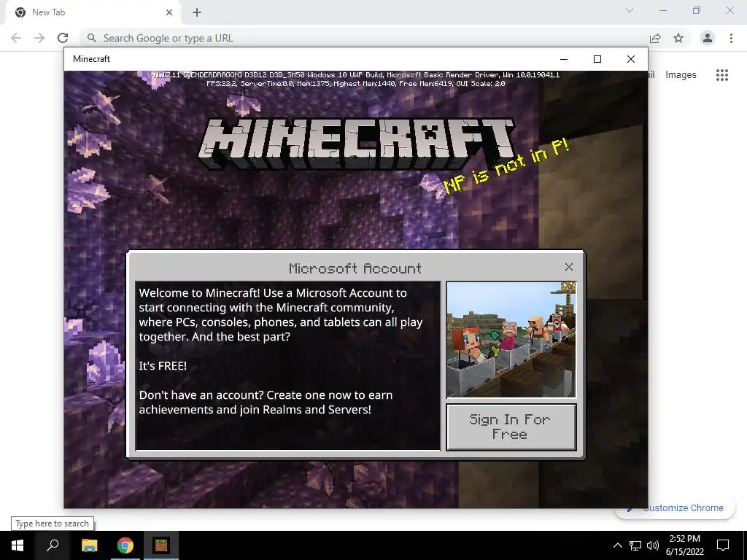
Task: Click the Minecraft logo title
Action: tap(356, 144)
